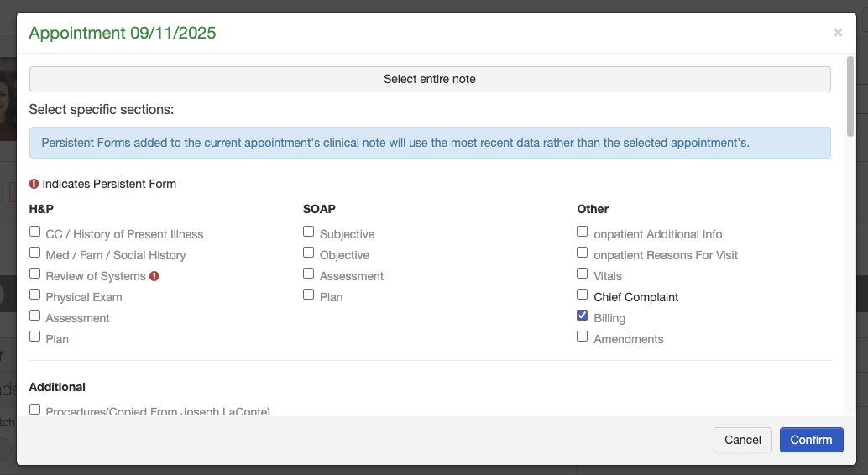Enable the Med / Fam / Social History checkbox

click(35, 253)
